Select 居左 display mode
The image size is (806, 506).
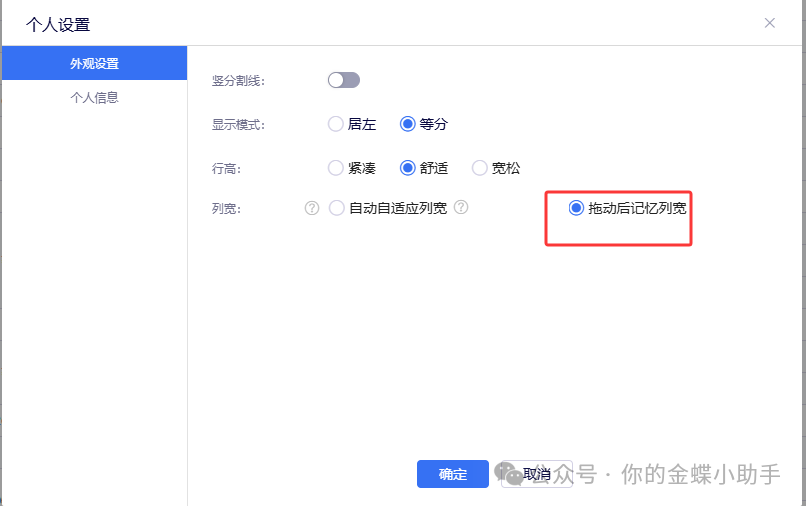pos(336,125)
